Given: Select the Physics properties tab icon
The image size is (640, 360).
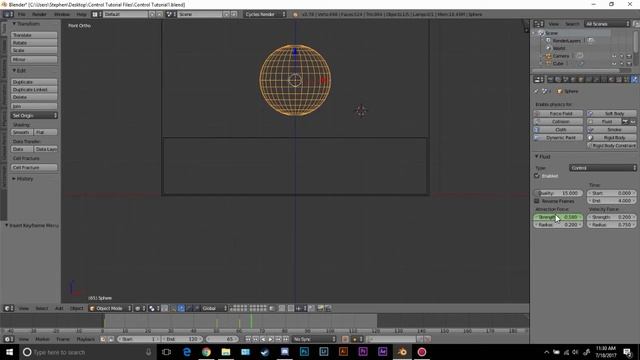Looking at the screenshot, I should click(x=634, y=80).
